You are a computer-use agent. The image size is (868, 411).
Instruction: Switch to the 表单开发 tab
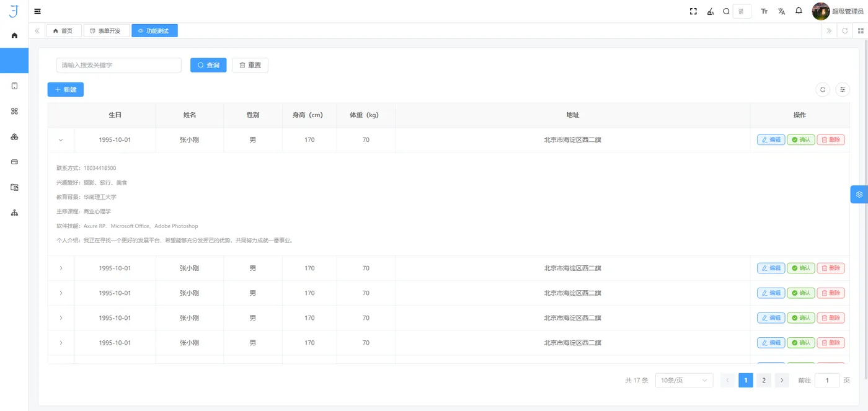click(x=106, y=30)
